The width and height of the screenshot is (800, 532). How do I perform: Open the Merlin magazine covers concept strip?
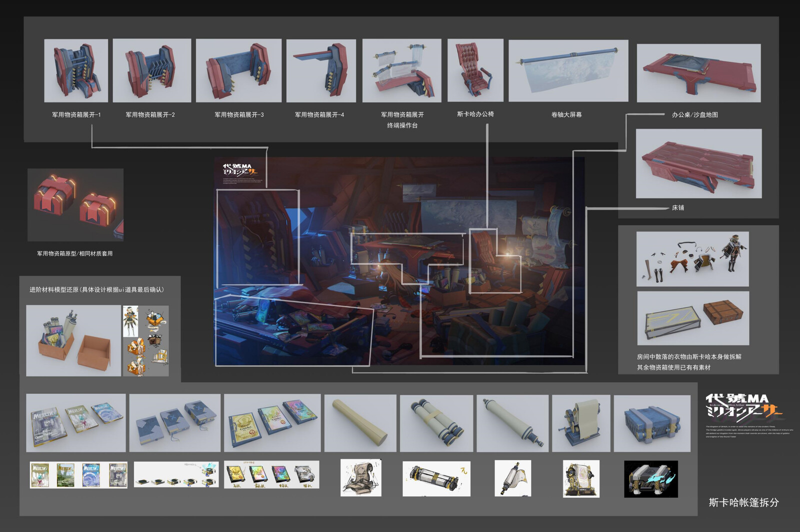[79, 475]
